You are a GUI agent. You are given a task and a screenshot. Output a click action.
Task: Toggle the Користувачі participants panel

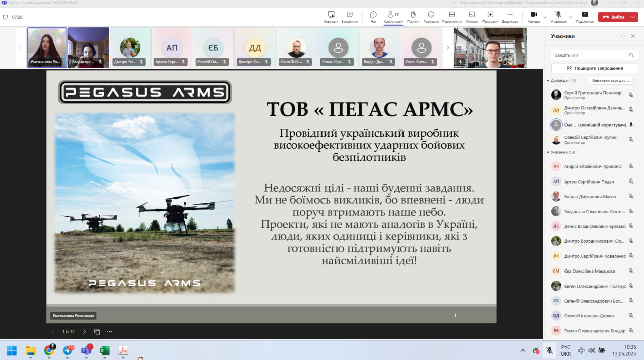pos(393,16)
